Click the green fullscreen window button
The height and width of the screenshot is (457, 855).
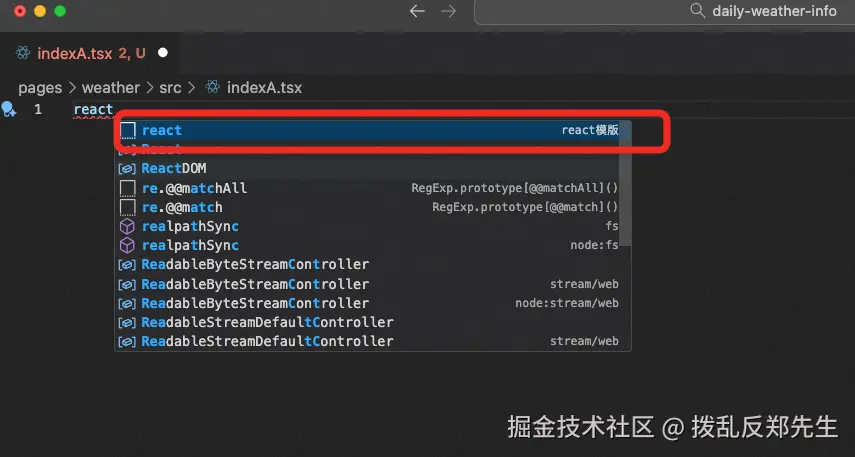point(60,11)
